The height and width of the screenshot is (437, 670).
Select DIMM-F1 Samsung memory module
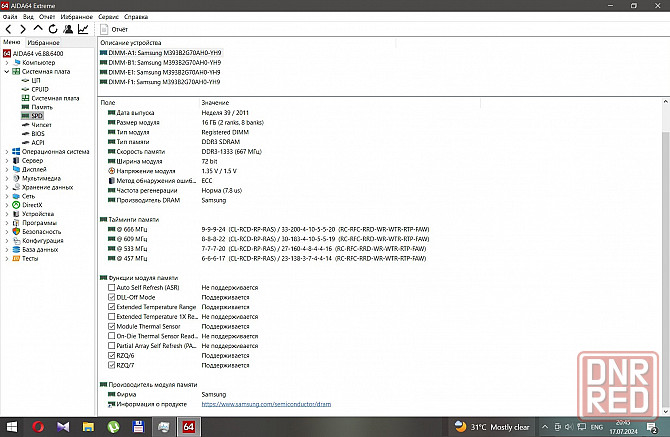coord(161,82)
